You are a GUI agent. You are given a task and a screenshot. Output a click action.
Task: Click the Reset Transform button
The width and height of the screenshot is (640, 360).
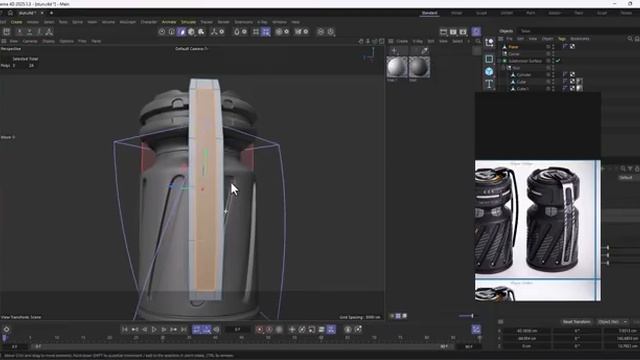pyautogui.click(x=577, y=322)
